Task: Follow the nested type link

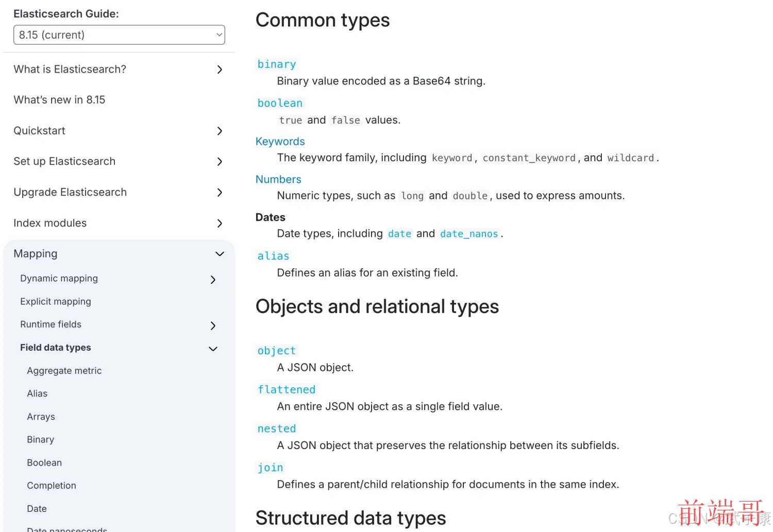Action: point(277,428)
